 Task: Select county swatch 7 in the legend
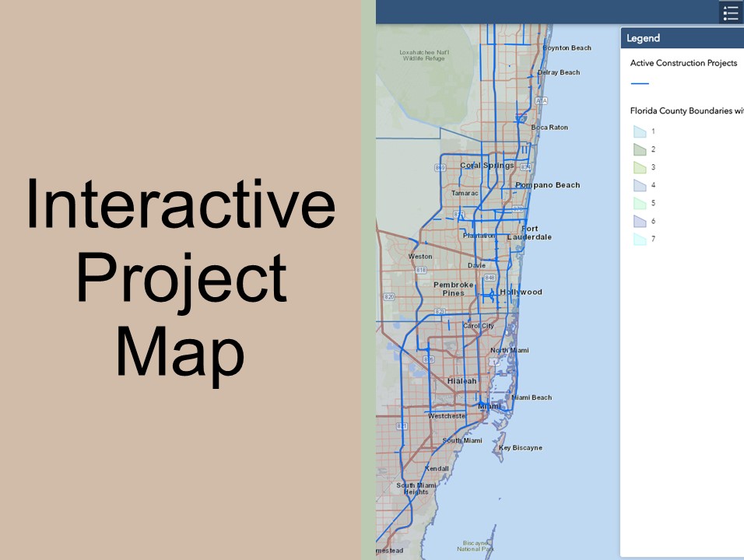point(640,239)
